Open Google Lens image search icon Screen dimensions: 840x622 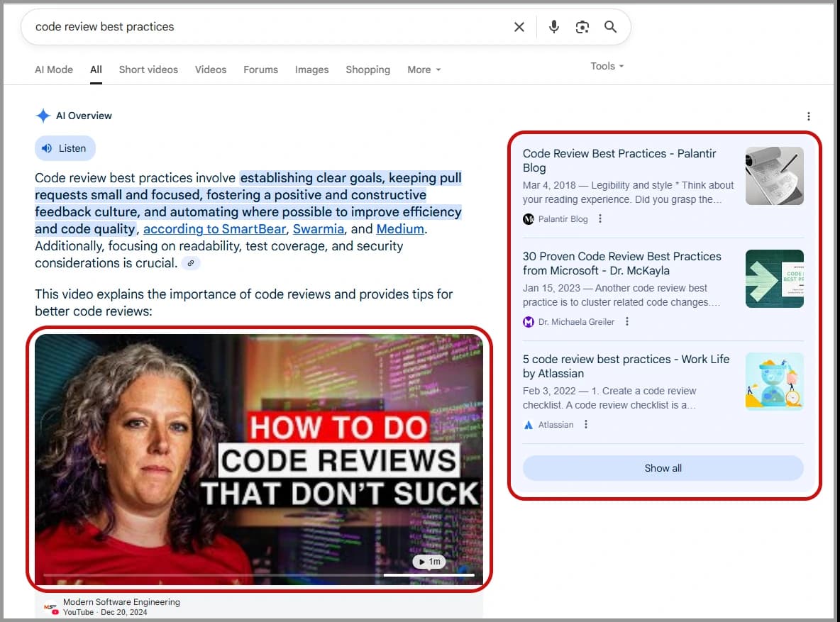click(x=582, y=27)
